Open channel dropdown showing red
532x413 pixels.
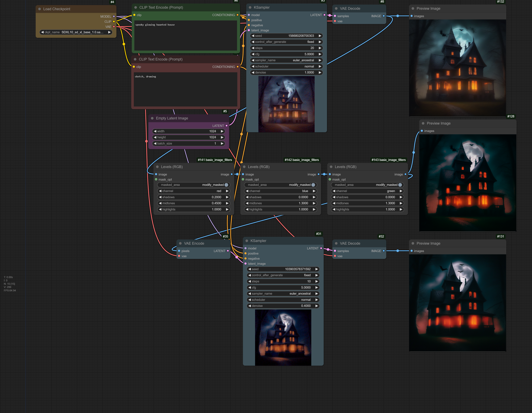tap(194, 191)
